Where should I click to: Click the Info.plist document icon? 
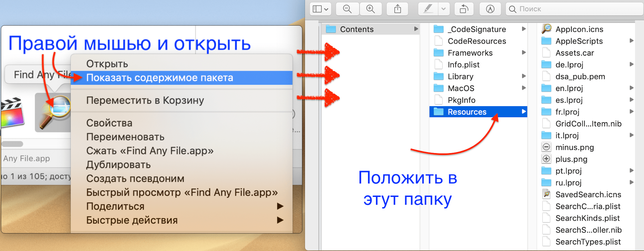(438, 65)
